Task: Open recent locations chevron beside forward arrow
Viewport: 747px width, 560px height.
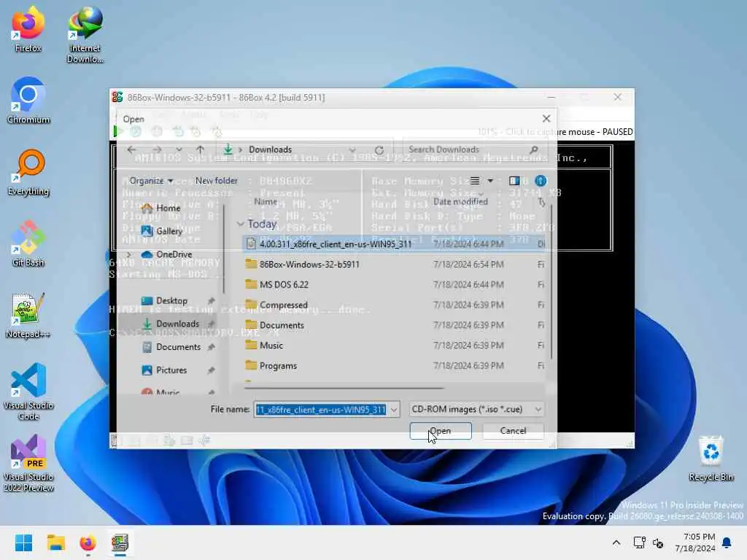Action: (179, 149)
